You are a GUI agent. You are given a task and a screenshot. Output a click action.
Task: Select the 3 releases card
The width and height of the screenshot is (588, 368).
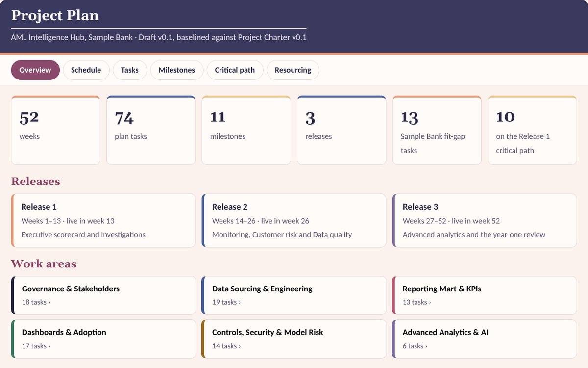pyautogui.click(x=342, y=130)
